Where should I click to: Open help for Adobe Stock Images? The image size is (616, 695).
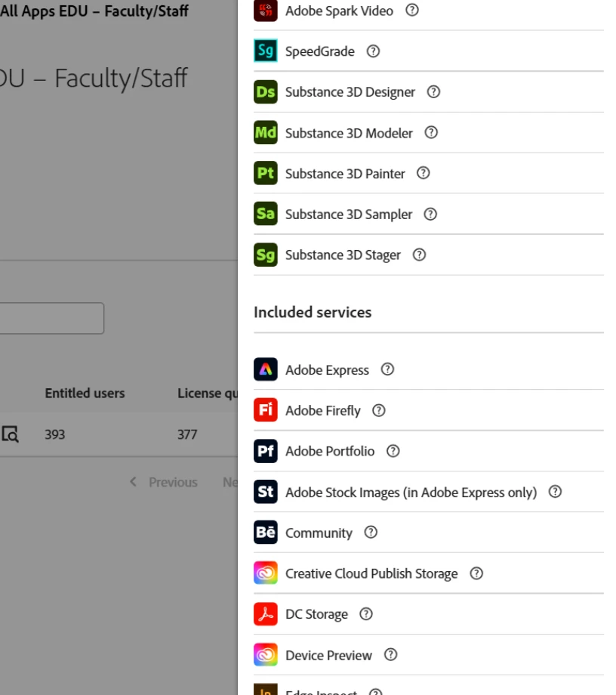[x=555, y=492]
